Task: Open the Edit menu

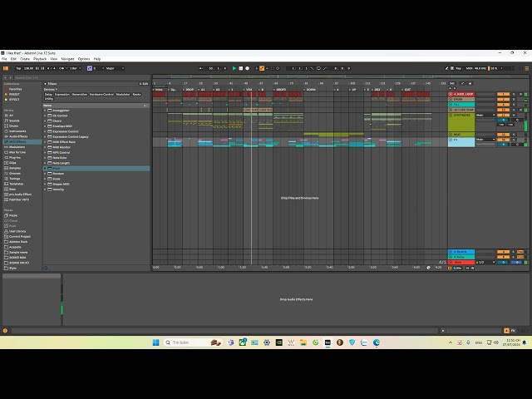Action: 13,59
